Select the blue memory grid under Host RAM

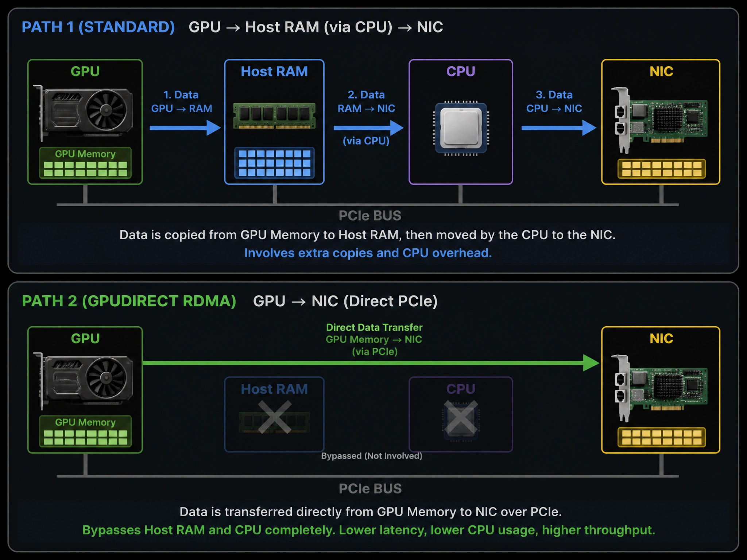click(x=274, y=163)
